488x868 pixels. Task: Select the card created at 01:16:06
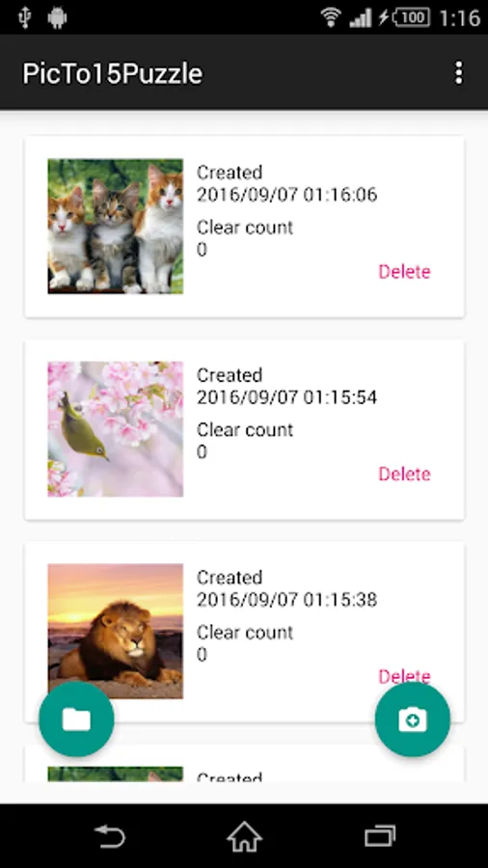point(244,227)
